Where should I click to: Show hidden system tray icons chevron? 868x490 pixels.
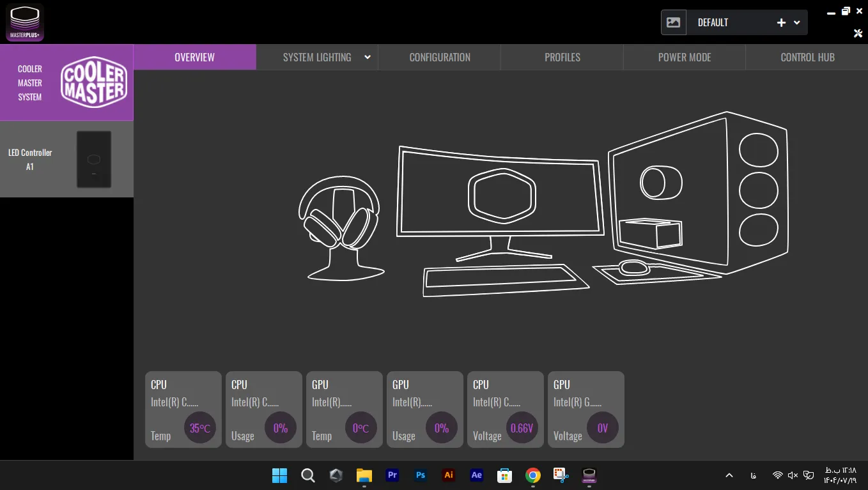coord(729,475)
